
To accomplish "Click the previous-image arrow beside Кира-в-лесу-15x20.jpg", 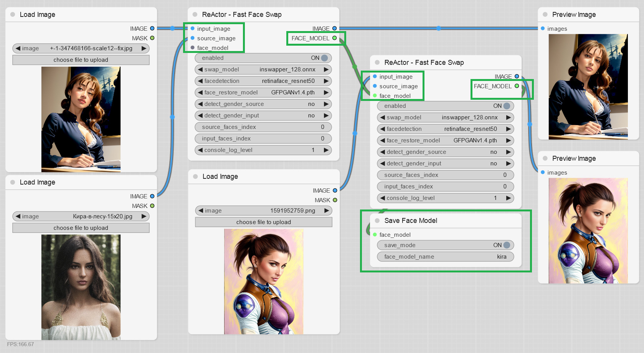I will click(x=18, y=216).
